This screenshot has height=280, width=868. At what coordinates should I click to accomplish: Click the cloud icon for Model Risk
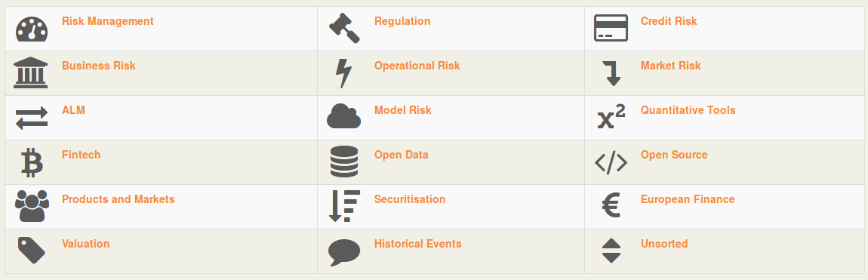pos(343,116)
